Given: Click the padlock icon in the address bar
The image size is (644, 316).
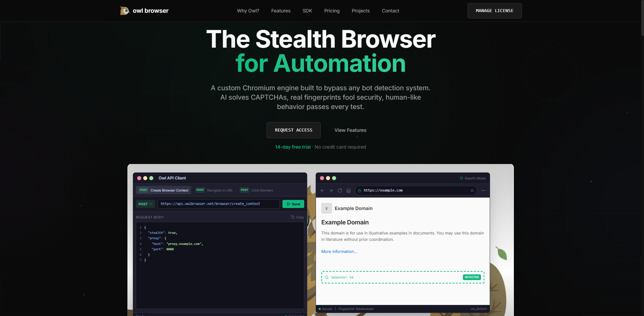Looking at the screenshot, I should pyautogui.click(x=360, y=191).
